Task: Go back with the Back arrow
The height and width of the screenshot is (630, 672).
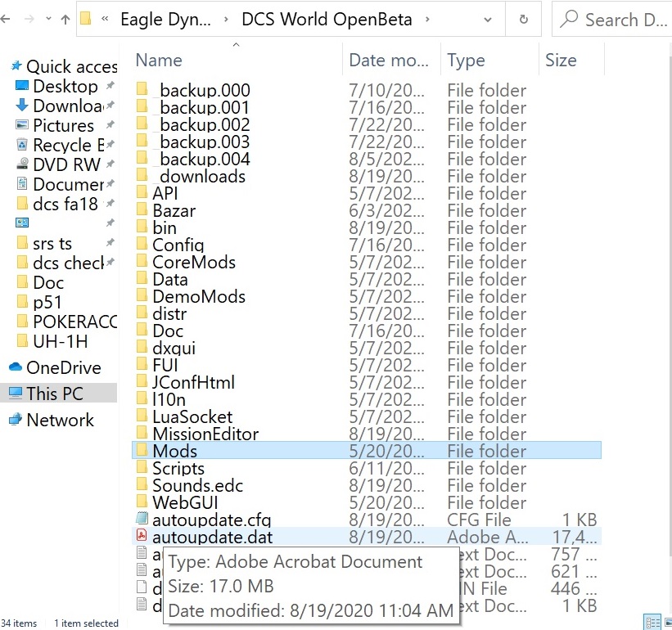Action: pyautogui.click(x=5, y=20)
